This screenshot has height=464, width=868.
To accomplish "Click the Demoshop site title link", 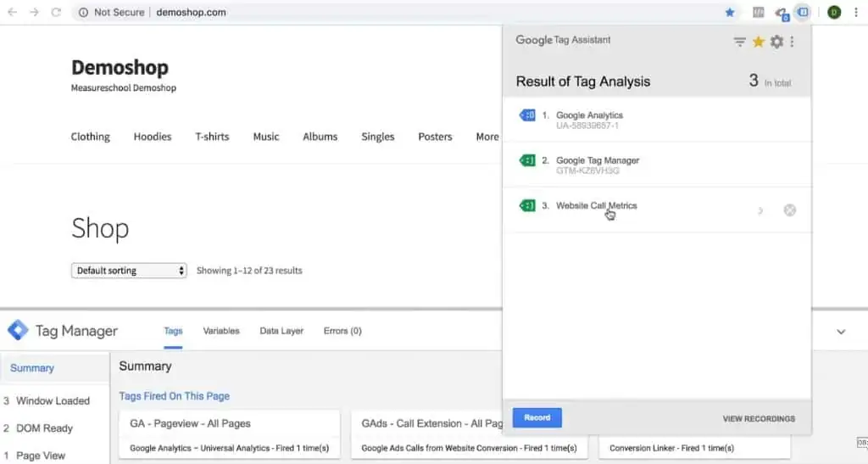I will [120, 68].
